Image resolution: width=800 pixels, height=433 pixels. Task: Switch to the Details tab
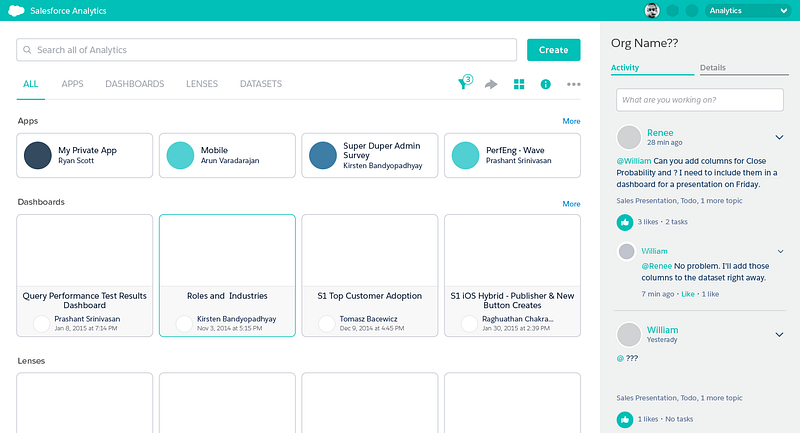coord(744,68)
